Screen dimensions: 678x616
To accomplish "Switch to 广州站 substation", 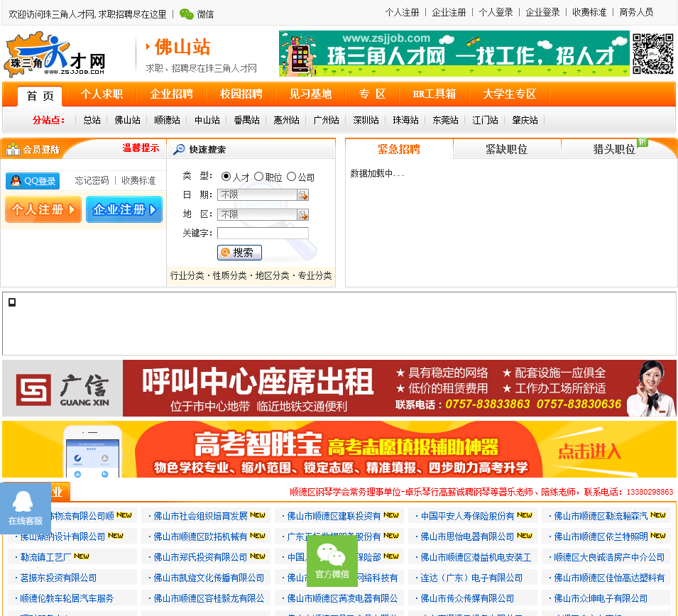I will [327, 120].
